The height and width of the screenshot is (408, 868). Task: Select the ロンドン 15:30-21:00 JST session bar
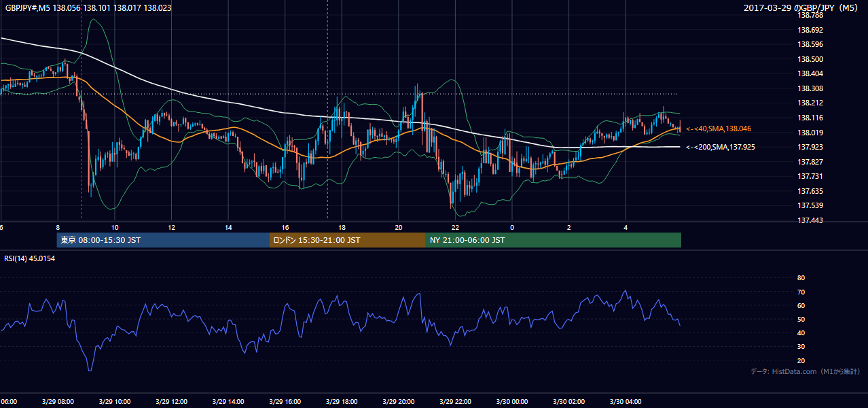348,240
